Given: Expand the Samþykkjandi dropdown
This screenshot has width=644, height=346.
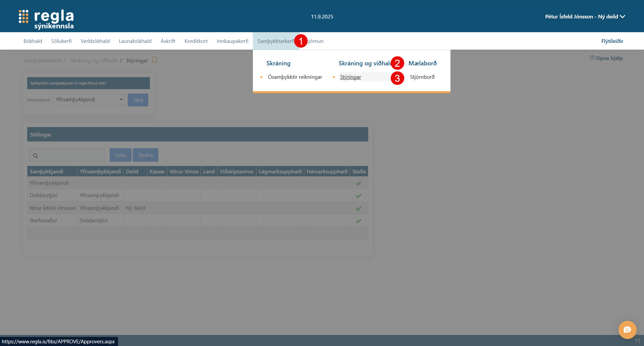Looking at the screenshot, I should [89, 100].
